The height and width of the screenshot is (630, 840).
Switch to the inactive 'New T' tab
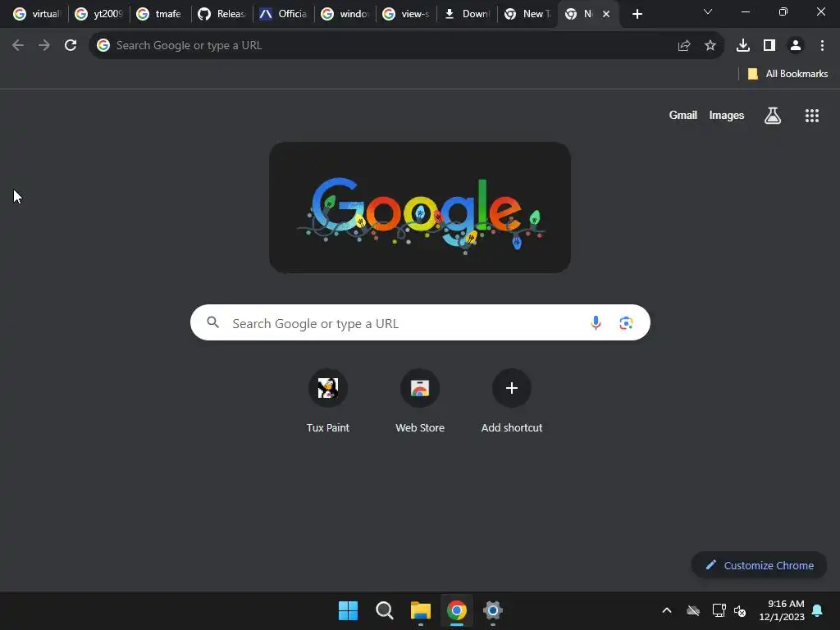click(528, 15)
